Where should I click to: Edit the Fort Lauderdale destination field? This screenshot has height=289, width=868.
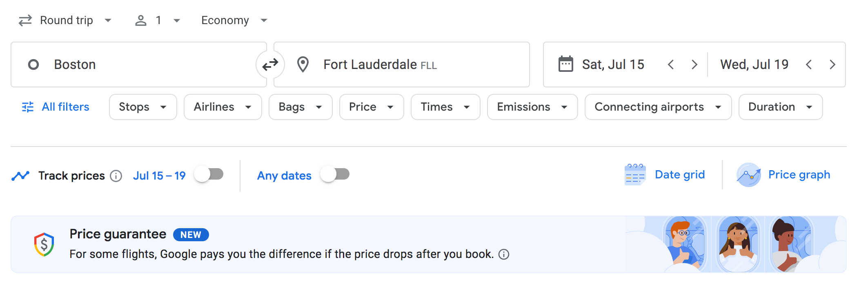[x=408, y=64]
